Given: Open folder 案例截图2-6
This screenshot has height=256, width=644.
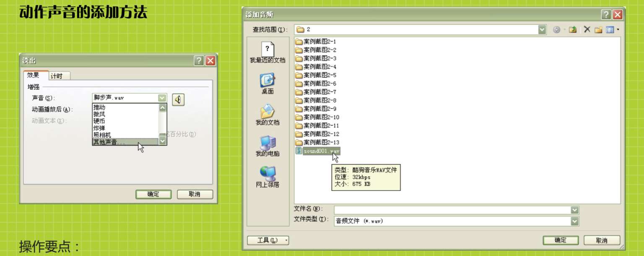Looking at the screenshot, I should [316, 84].
